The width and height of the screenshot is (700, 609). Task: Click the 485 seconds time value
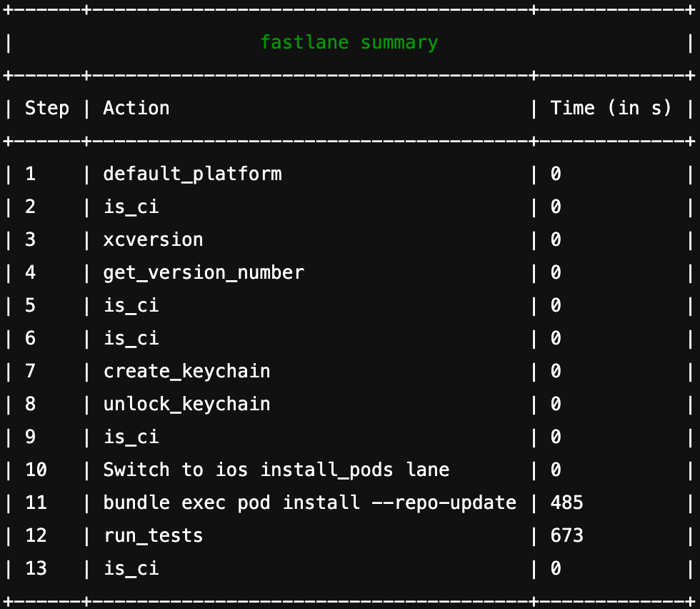coord(566,503)
